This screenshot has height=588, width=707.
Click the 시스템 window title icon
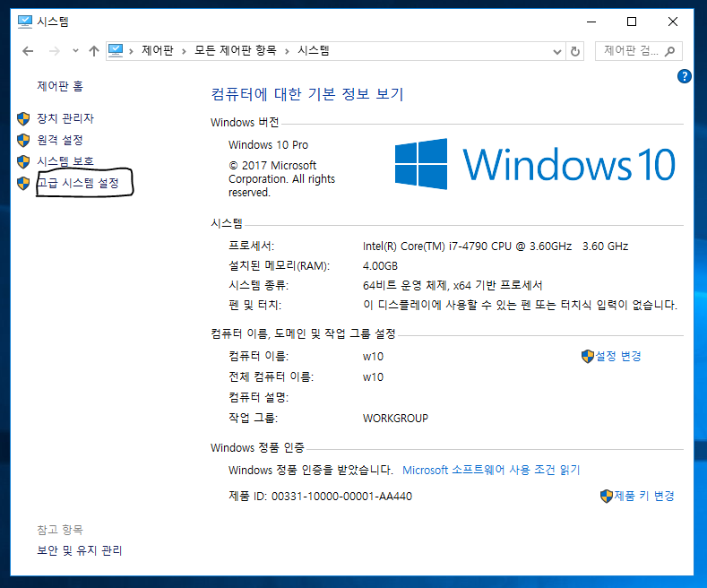25,22
